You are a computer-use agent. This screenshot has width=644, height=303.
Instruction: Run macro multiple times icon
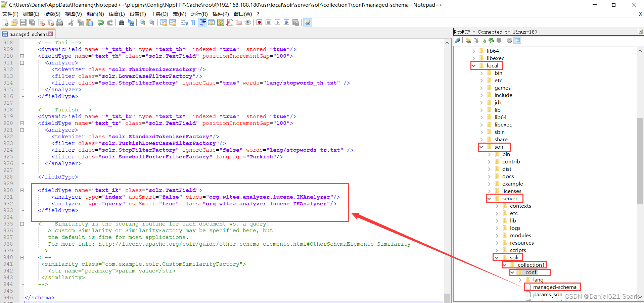coord(286,22)
